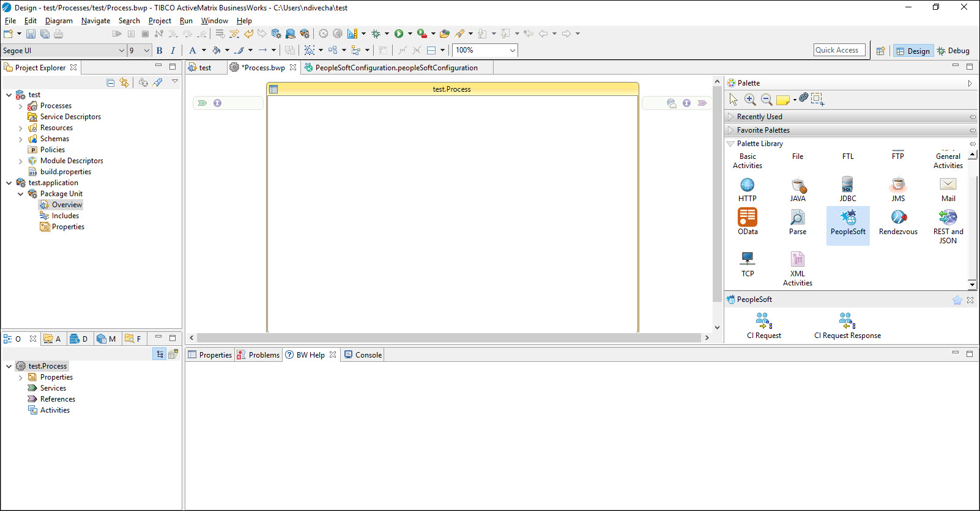The width and height of the screenshot is (980, 511).
Task: Open the Problems tab
Action: (258, 355)
